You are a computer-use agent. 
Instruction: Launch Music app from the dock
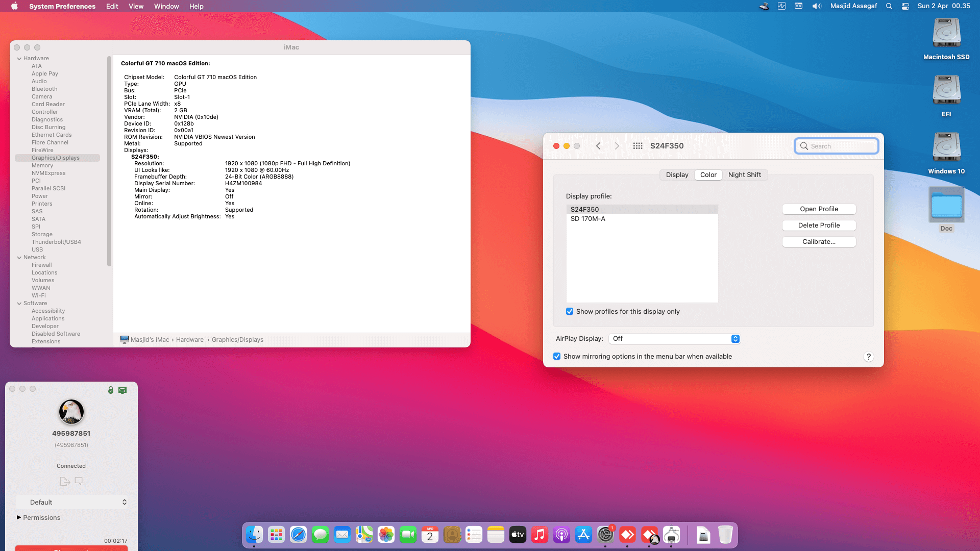[540, 535]
